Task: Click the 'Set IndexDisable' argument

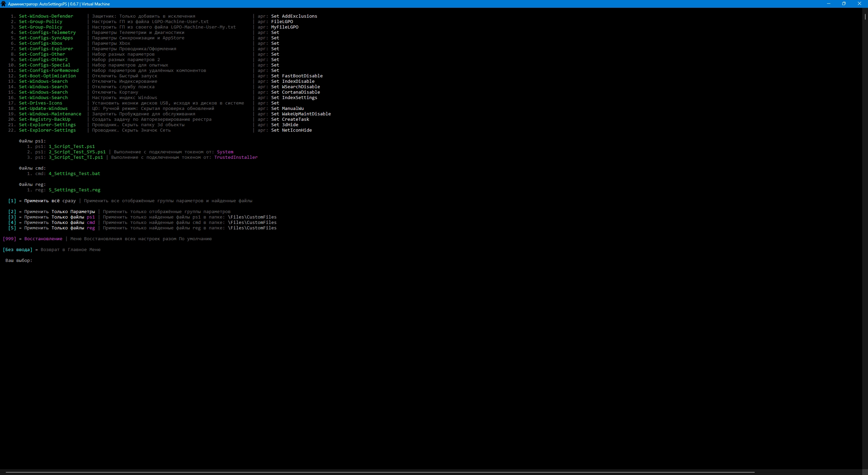Action: point(293,81)
